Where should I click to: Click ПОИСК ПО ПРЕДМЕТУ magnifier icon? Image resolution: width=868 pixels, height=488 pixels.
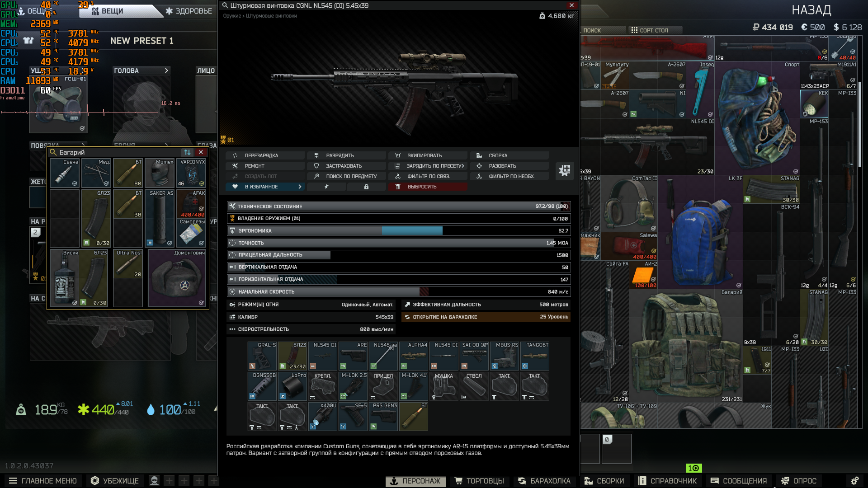point(316,176)
